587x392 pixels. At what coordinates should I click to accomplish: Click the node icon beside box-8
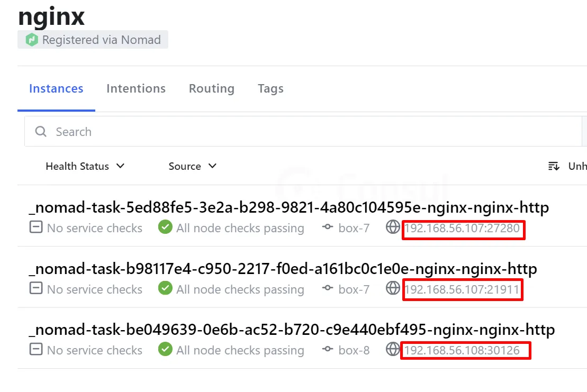328,350
